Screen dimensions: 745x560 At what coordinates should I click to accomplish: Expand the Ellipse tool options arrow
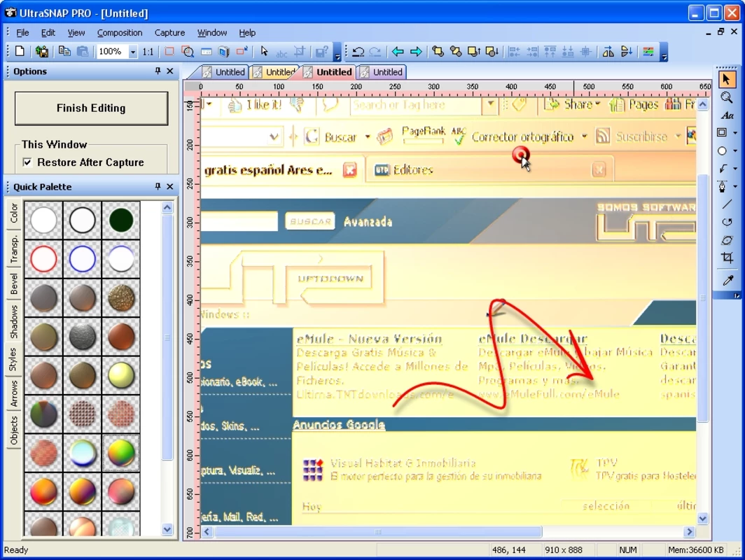[735, 151]
